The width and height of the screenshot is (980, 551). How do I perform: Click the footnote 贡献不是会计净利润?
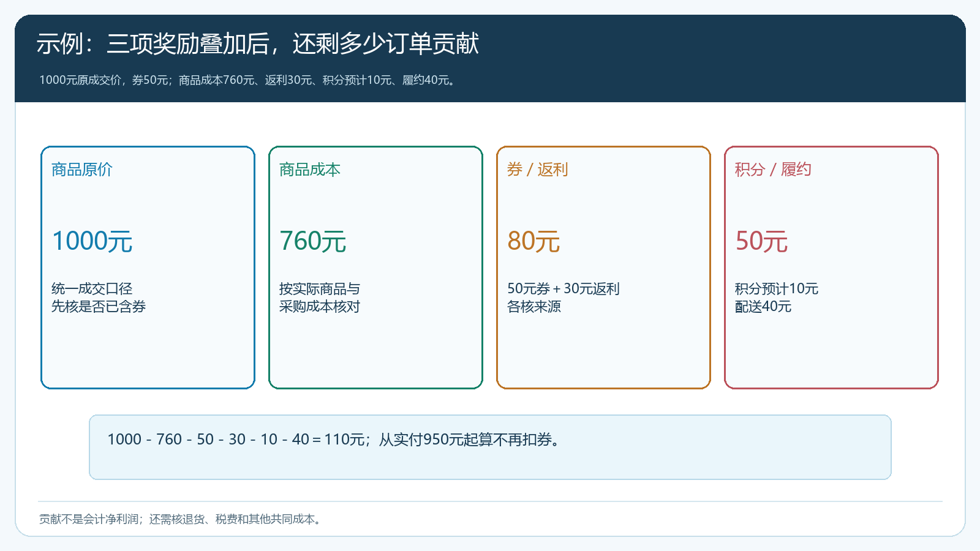(181, 519)
